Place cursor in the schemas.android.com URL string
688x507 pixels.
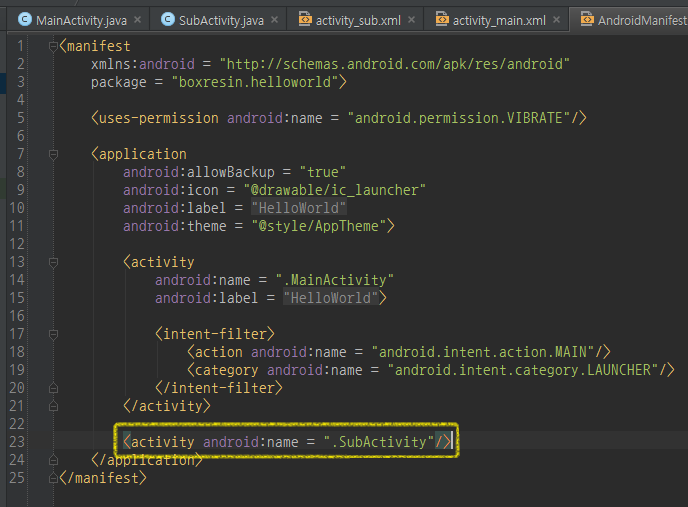tap(394, 64)
